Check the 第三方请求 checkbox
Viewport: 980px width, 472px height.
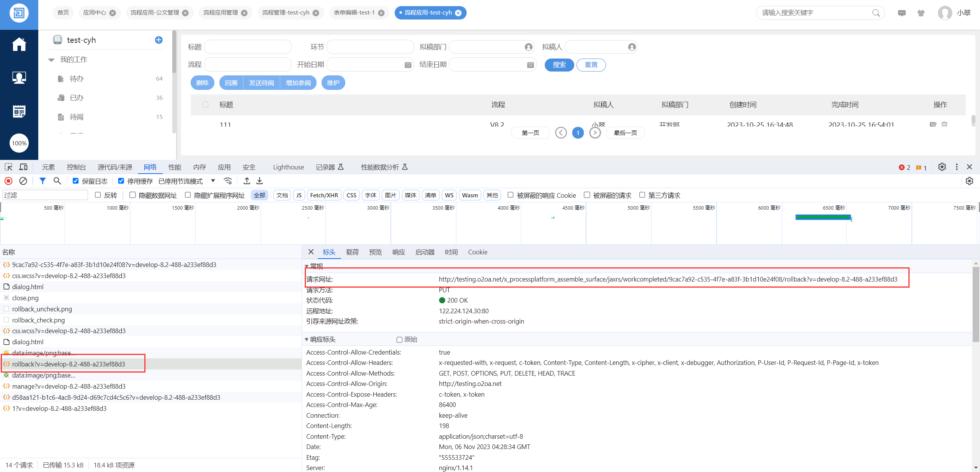(x=642, y=195)
